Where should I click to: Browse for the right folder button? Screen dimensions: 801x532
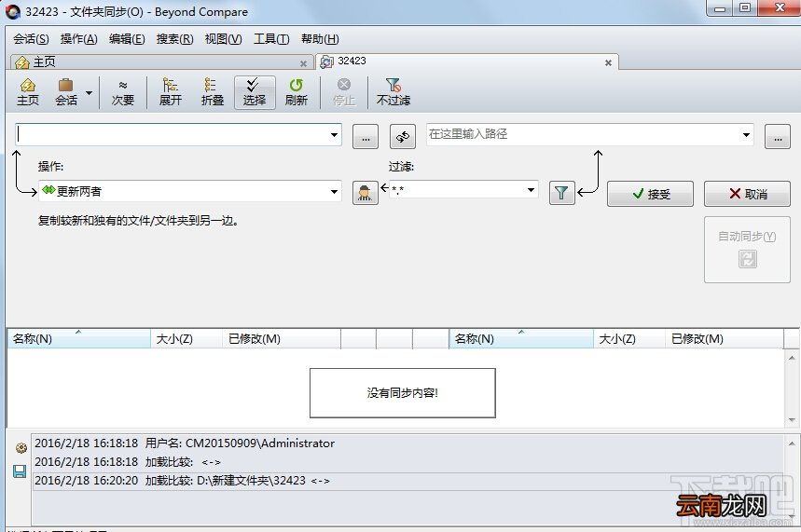(x=778, y=136)
